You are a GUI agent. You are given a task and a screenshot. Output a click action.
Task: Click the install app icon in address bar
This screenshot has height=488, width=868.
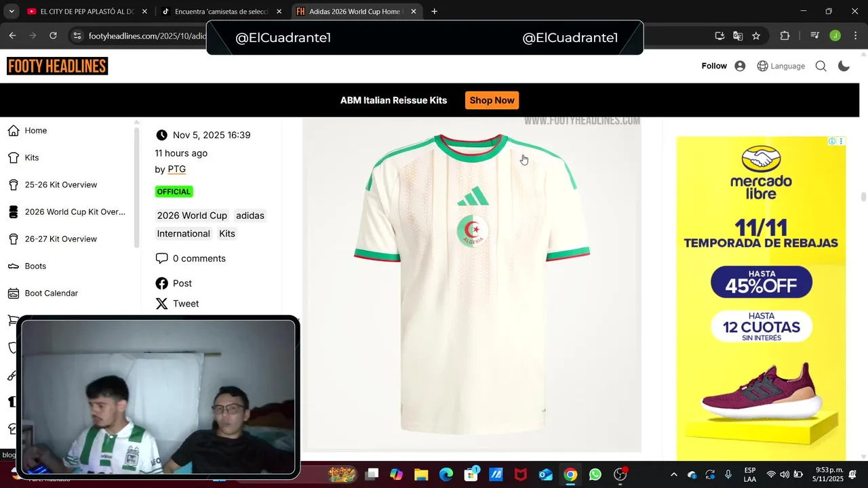719,36
